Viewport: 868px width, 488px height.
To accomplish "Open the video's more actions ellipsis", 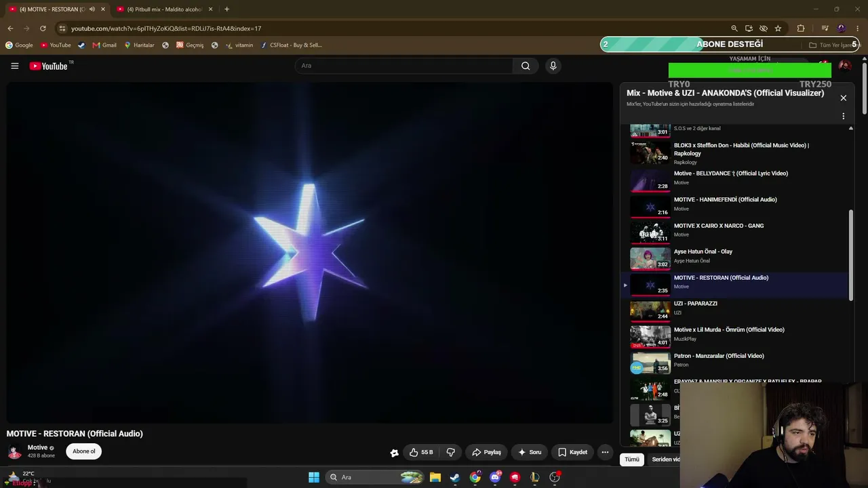I will [605, 452].
